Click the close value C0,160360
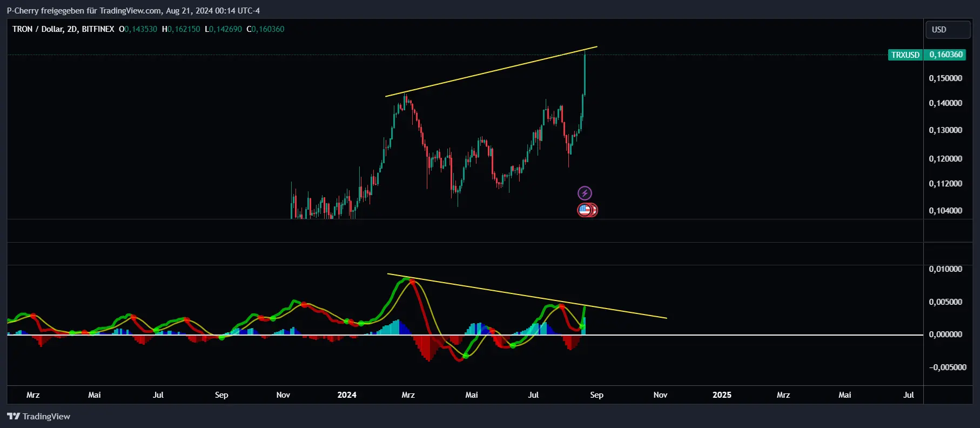This screenshot has height=428, width=980. coord(265,29)
